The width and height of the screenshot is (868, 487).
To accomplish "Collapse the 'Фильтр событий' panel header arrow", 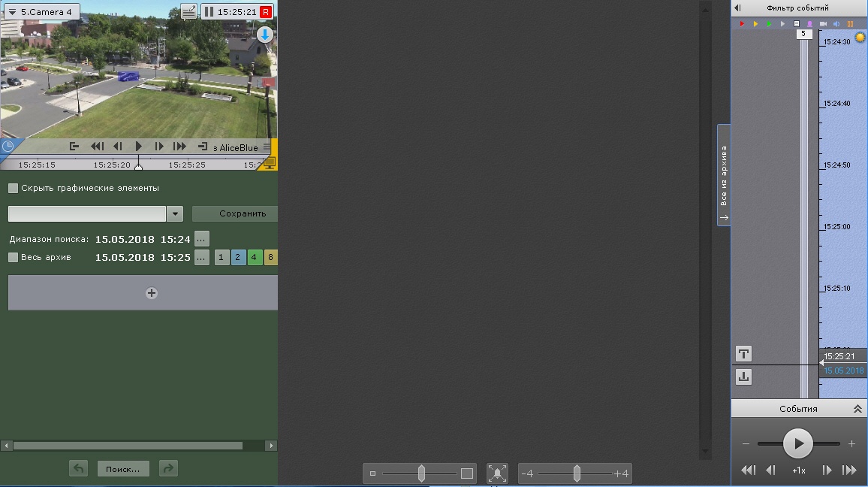I will 737,8.
